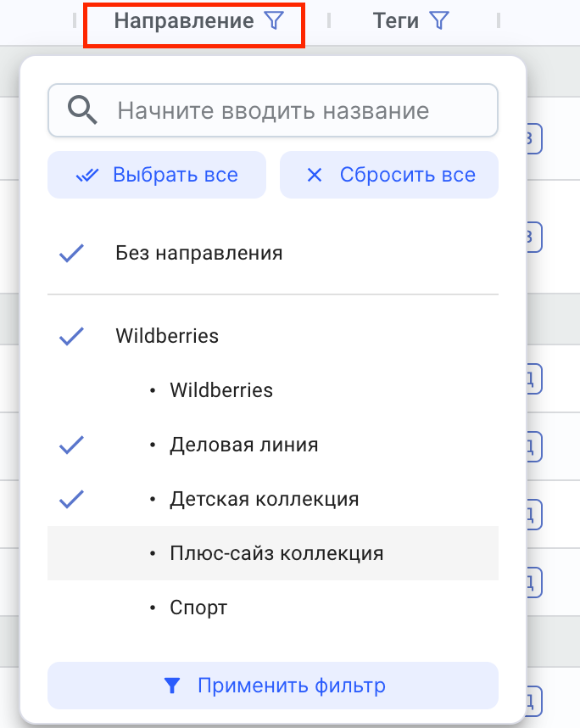Deselect the Детская коллекция option
This screenshot has height=728, width=580.
pos(72,499)
